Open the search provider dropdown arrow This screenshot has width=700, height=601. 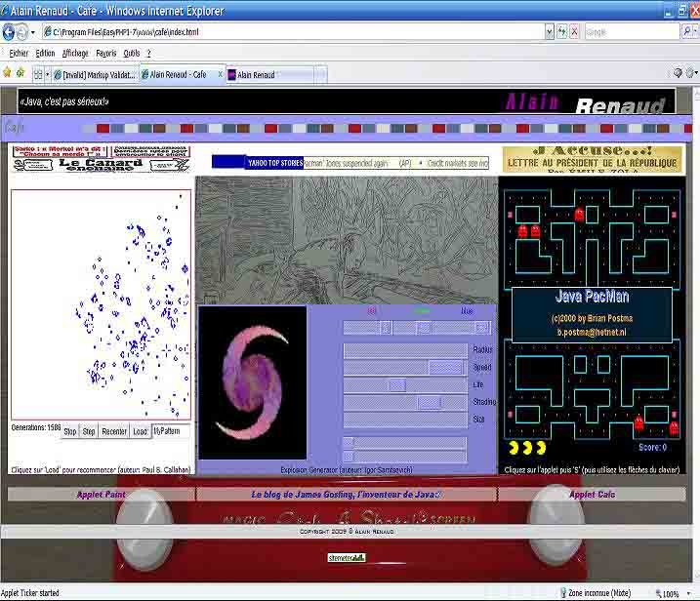click(x=695, y=31)
